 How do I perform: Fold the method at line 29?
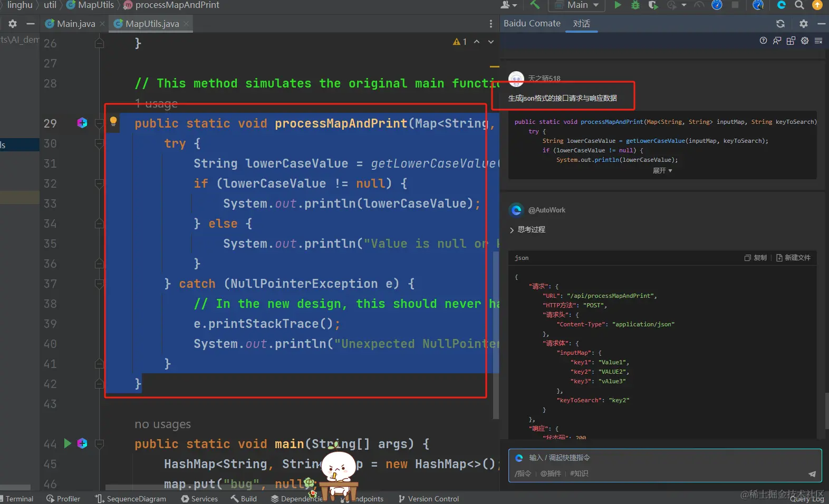coord(99,123)
